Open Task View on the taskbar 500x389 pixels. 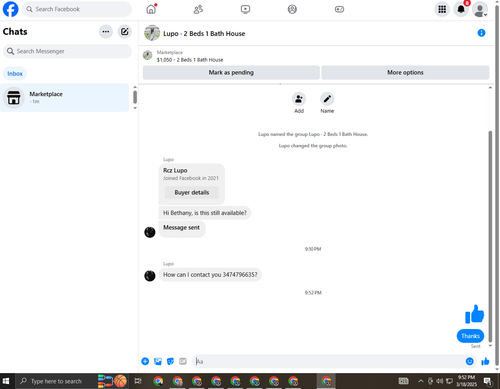138,381
